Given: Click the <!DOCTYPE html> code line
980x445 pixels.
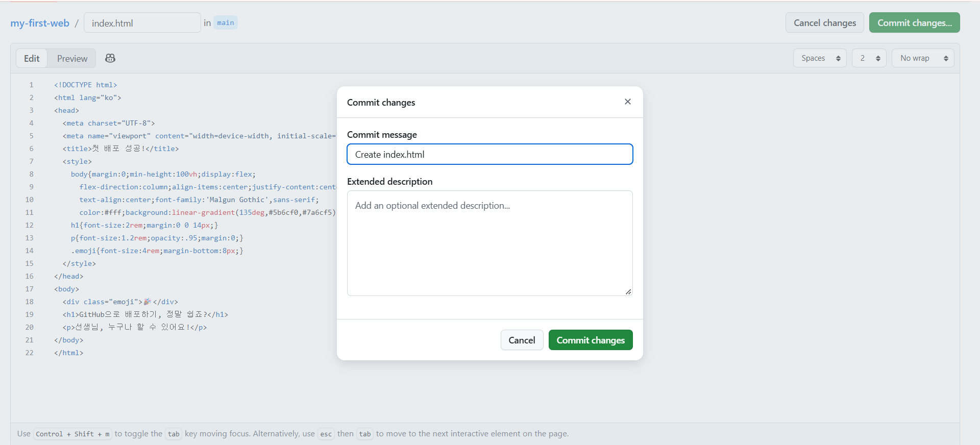Looking at the screenshot, I should coord(86,85).
